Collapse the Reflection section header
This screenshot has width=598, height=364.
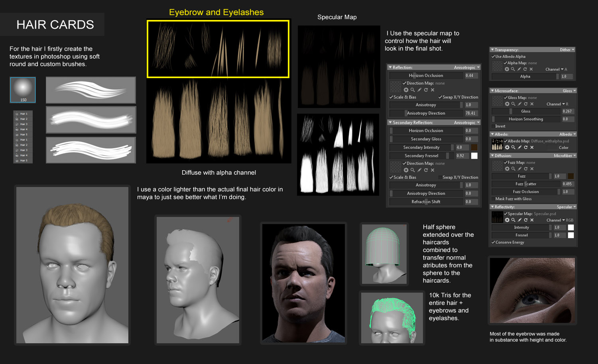tap(391, 67)
